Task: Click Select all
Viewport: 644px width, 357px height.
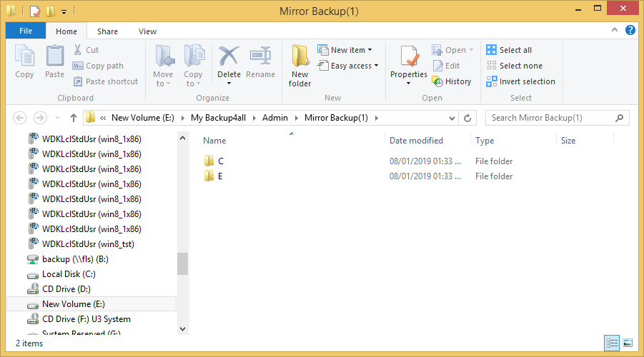Action: click(x=509, y=50)
